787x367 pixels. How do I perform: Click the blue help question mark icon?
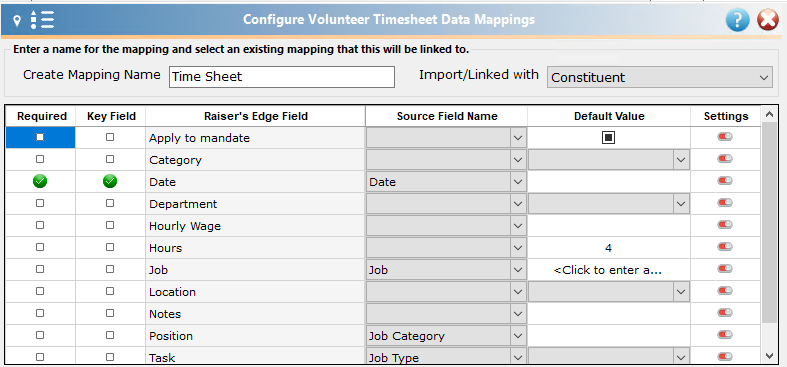click(x=737, y=21)
